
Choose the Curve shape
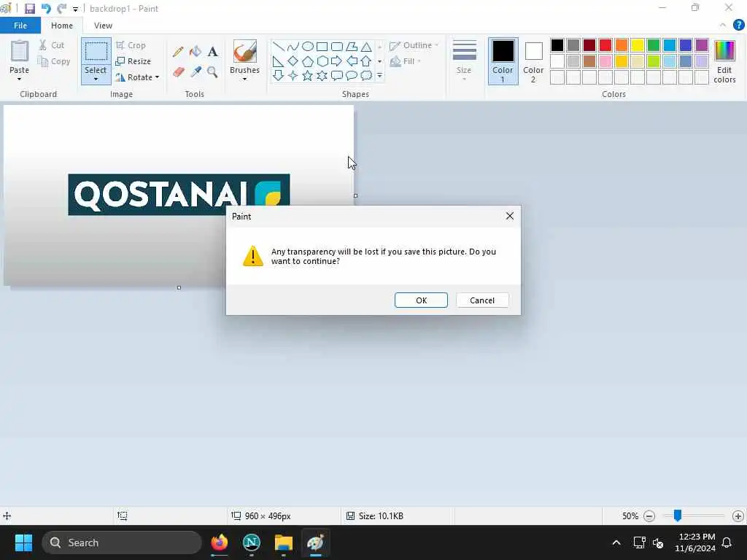293,46
